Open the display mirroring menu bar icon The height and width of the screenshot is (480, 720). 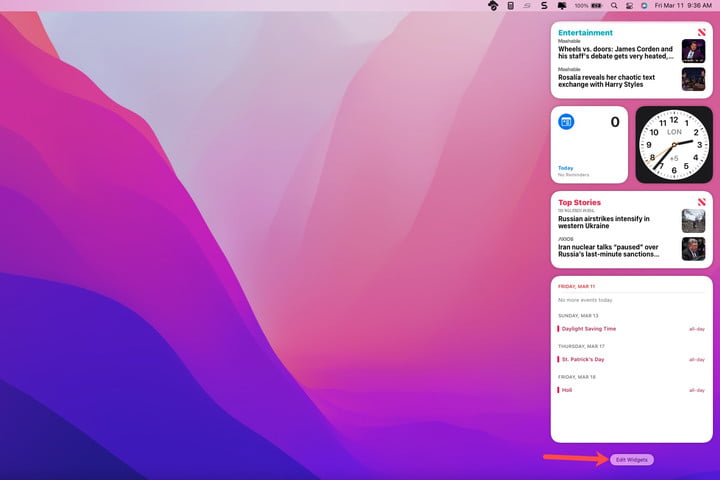561,6
